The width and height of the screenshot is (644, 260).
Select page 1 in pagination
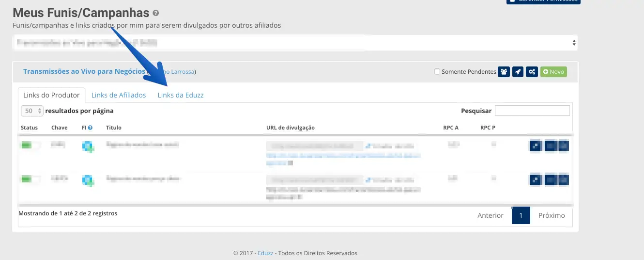pyautogui.click(x=521, y=215)
